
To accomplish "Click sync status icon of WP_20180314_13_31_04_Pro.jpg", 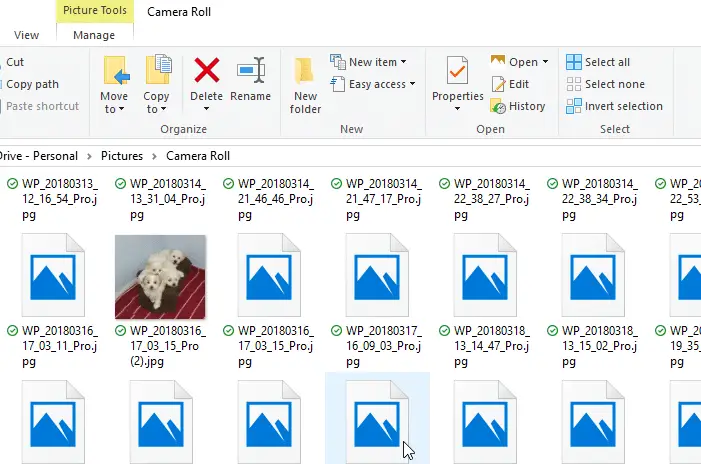I will click(120, 184).
